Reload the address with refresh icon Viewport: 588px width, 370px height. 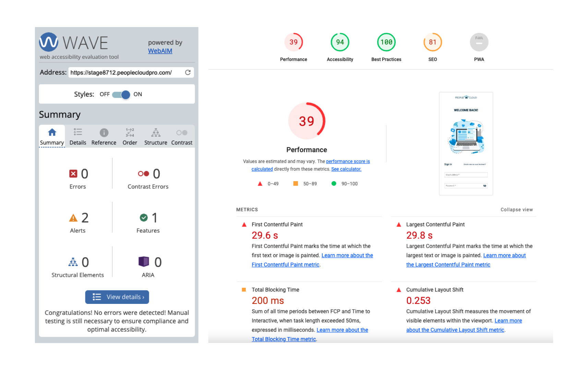pyautogui.click(x=188, y=72)
